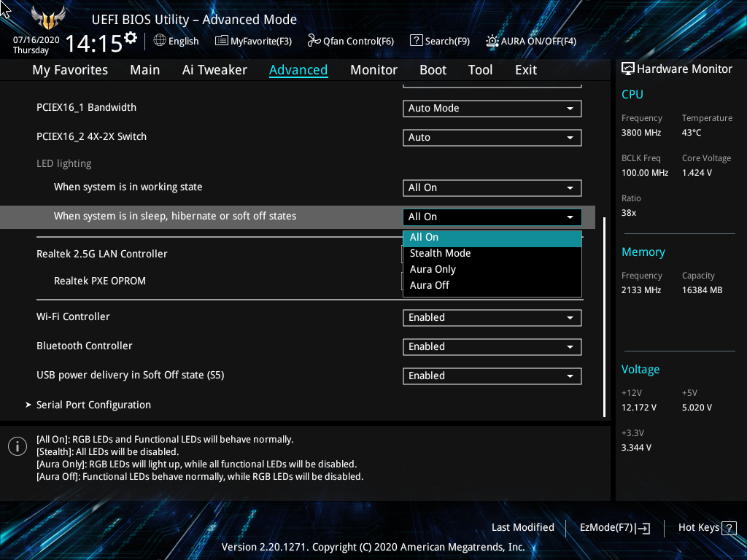Choose All On from the list

pyautogui.click(x=492, y=237)
